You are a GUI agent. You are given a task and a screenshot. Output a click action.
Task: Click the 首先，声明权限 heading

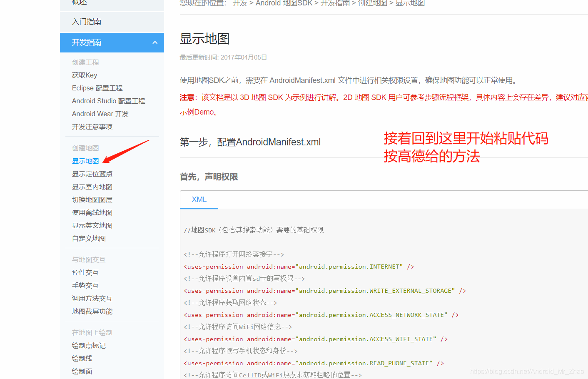[209, 177]
